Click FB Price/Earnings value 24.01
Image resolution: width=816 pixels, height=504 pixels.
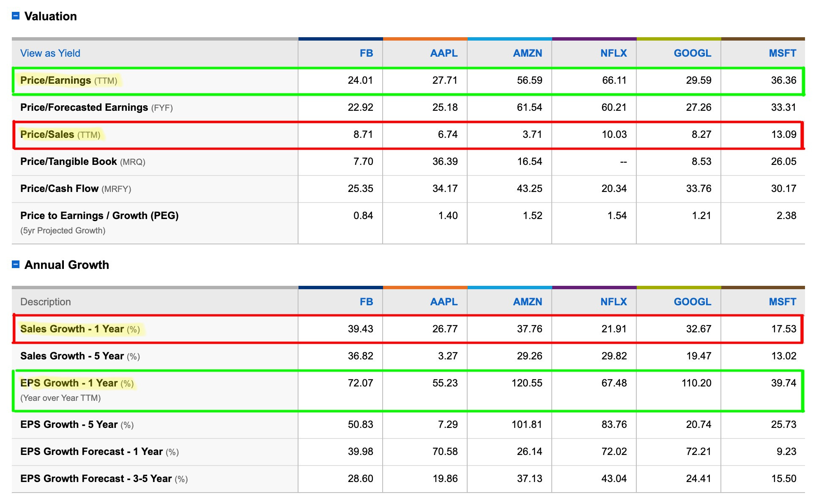pos(360,80)
